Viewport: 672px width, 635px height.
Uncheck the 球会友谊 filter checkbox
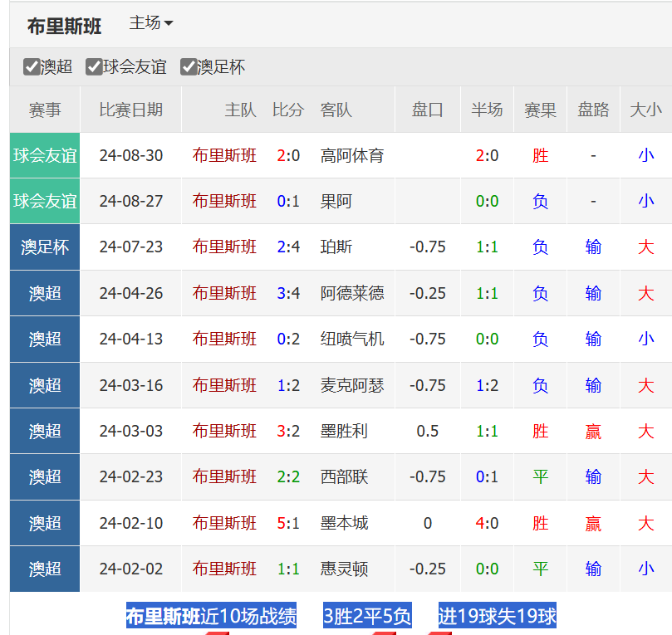point(95,67)
